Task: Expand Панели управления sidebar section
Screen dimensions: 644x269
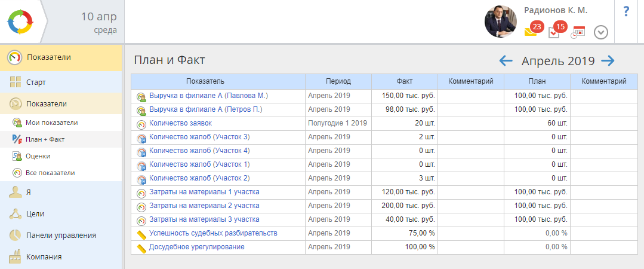Action: click(x=61, y=235)
